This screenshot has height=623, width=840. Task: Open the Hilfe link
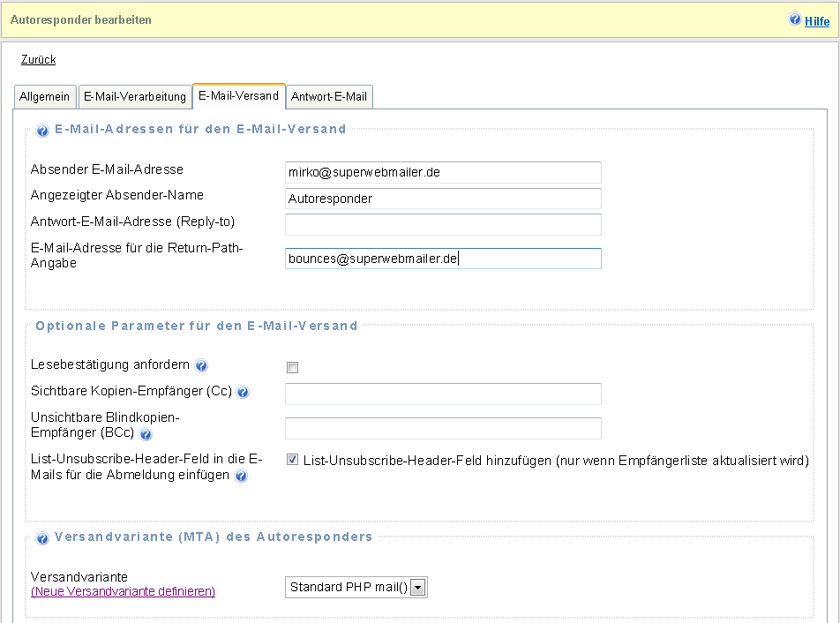(817, 21)
